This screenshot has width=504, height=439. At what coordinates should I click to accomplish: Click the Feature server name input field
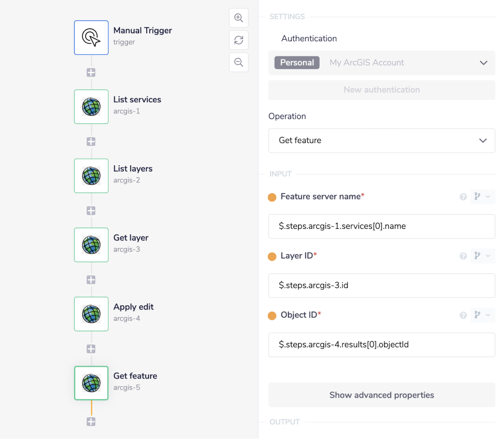click(382, 226)
